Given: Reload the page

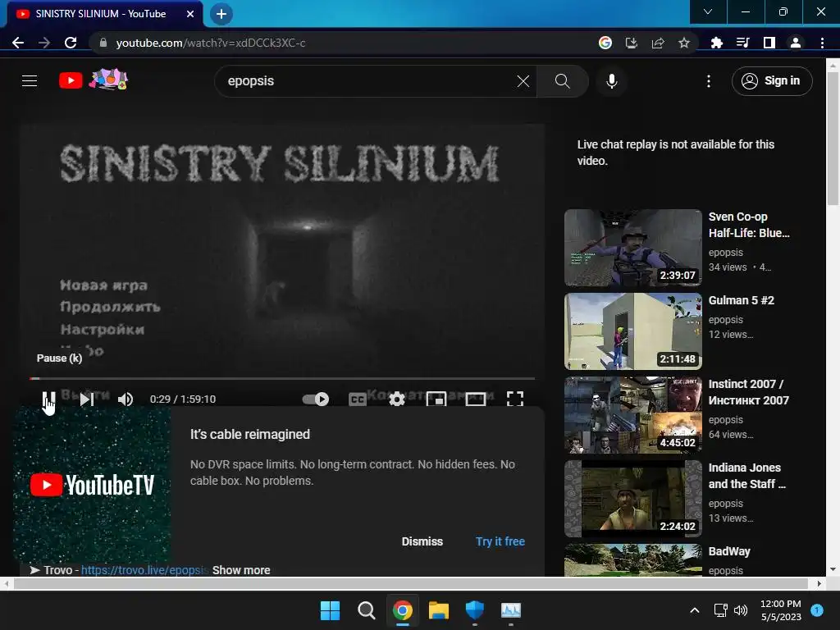Looking at the screenshot, I should tap(71, 43).
